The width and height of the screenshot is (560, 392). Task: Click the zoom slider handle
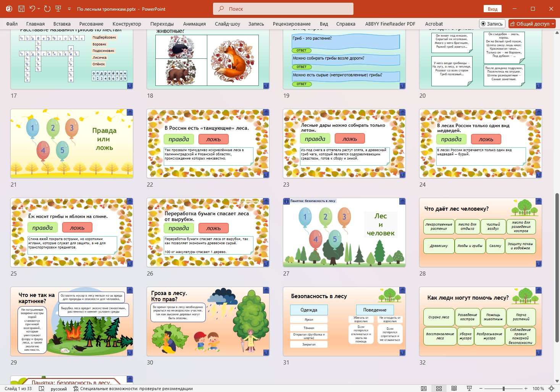[x=504, y=389]
